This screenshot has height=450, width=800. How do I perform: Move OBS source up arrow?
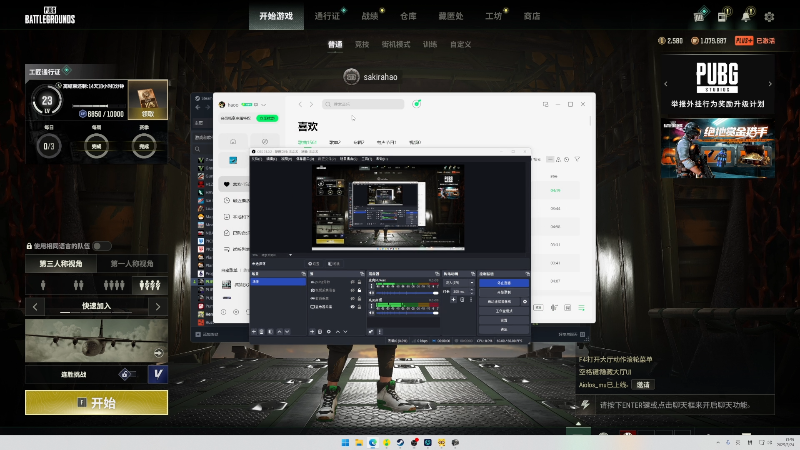click(337, 332)
